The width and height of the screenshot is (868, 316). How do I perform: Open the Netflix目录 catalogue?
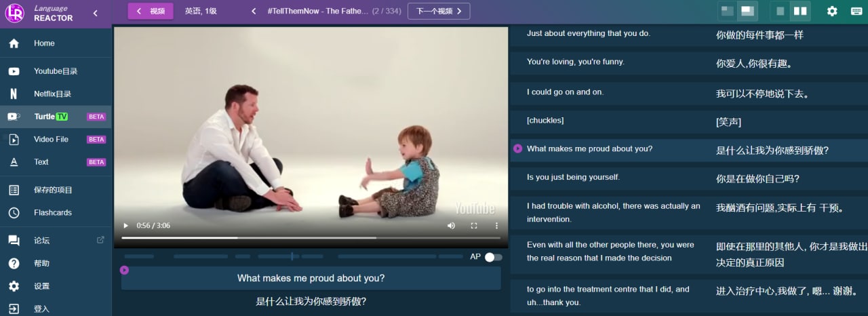[x=56, y=94]
